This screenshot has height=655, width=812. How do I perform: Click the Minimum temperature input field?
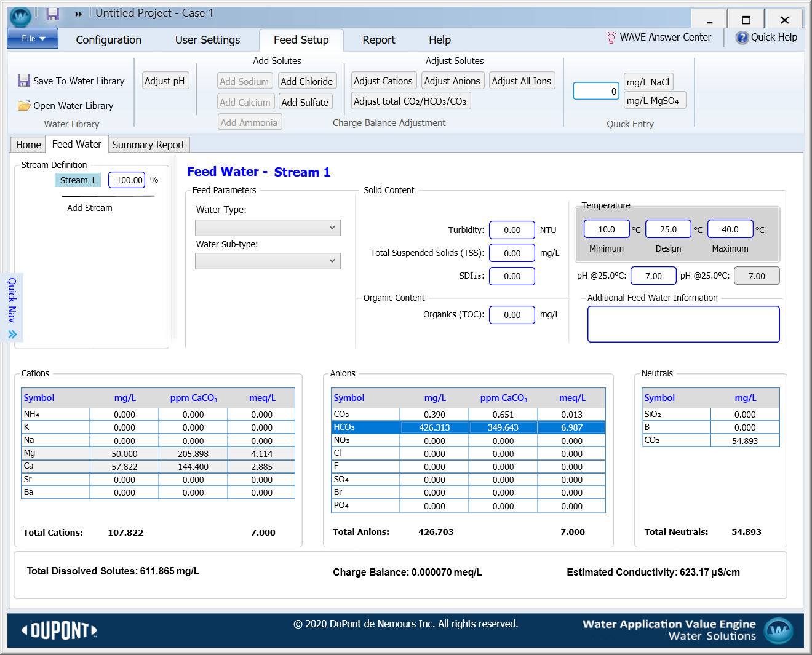click(607, 229)
